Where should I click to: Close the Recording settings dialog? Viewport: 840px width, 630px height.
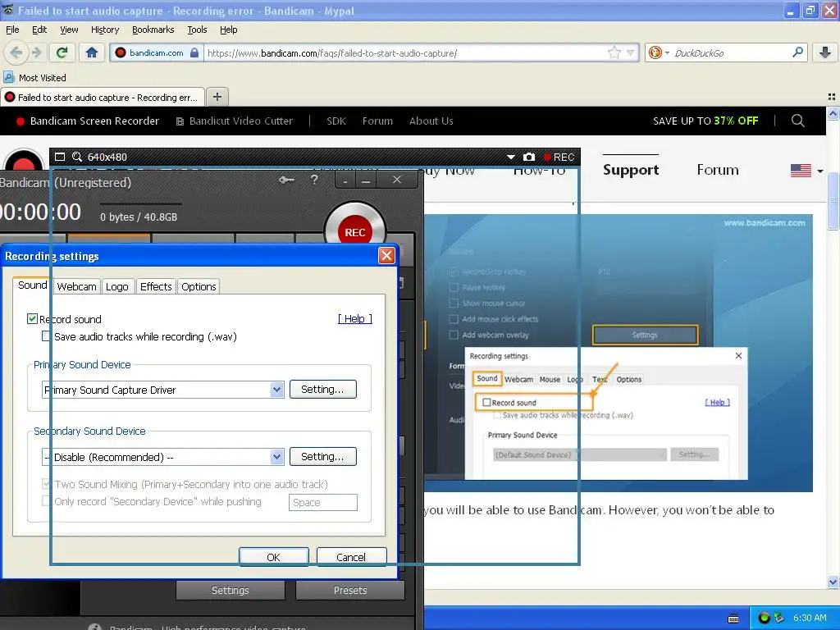[386, 256]
